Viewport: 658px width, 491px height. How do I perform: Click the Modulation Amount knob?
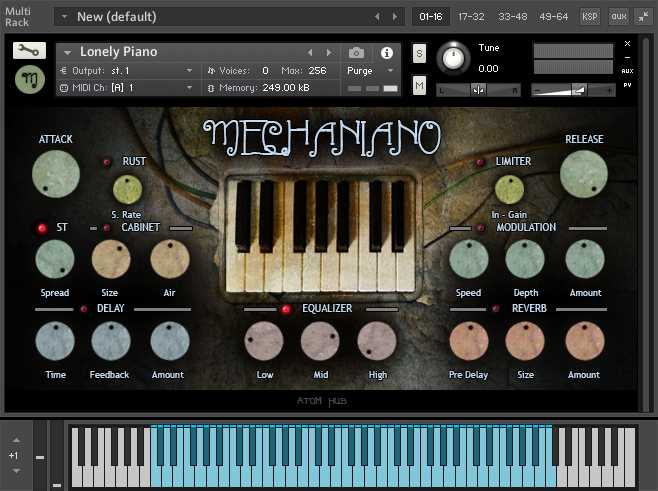pyautogui.click(x=585, y=259)
